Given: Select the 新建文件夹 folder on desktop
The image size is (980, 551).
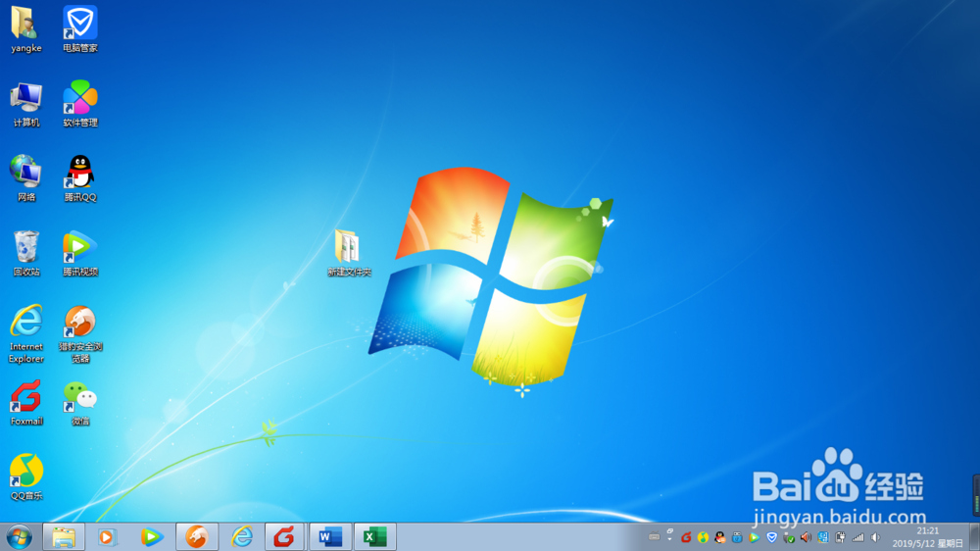Looking at the screenshot, I should coord(349,253).
